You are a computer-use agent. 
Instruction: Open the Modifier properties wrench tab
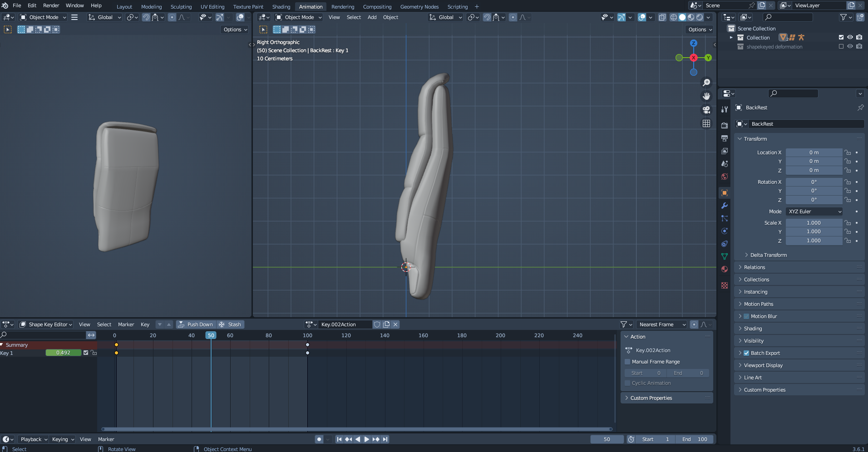point(725,206)
